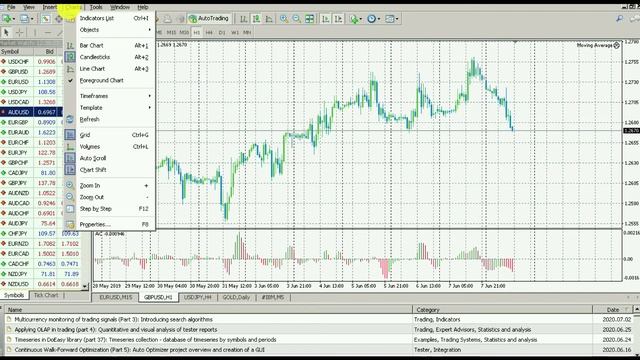Select the Symbols tab in Market Watch
Screen dimensions: 640x360
pyautogui.click(x=14, y=295)
